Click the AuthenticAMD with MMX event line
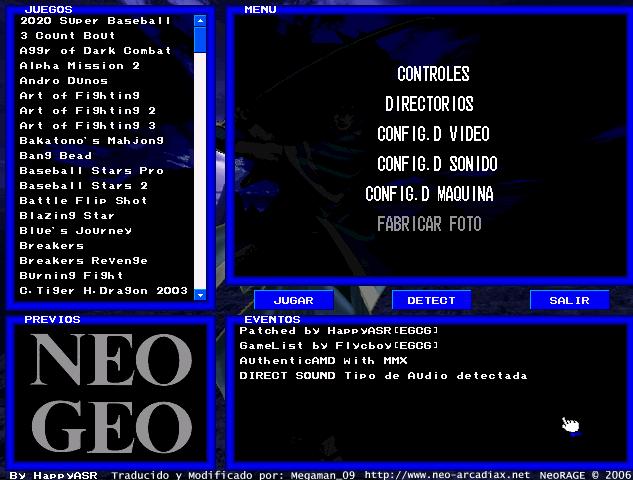Viewport: 633px width, 480px height. click(x=323, y=361)
